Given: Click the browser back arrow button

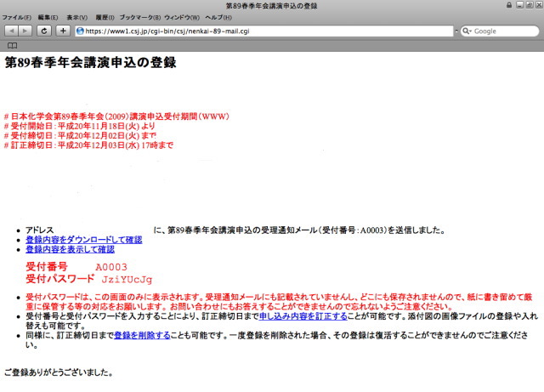Looking at the screenshot, I should (10, 31).
